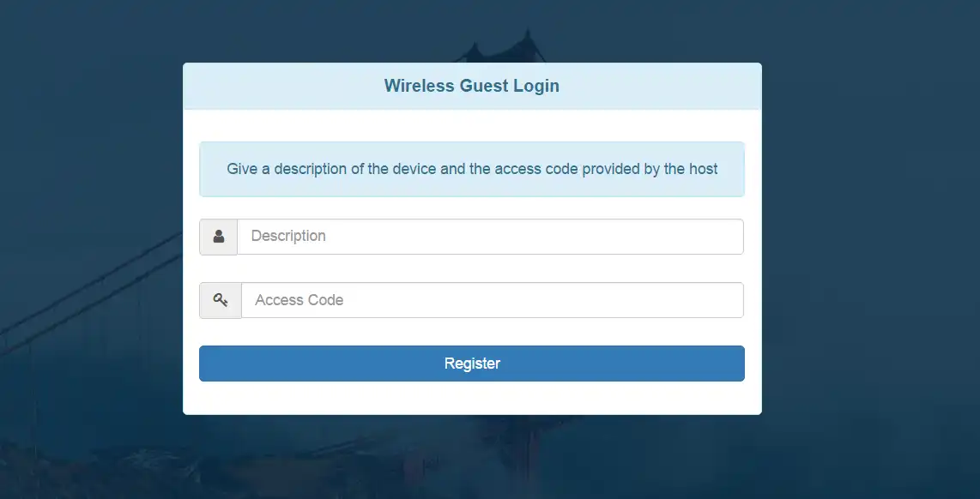Image resolution: width=980 pixels, height=499 pixels.
Task: Click the user icon beside Description
Action: 219,237
